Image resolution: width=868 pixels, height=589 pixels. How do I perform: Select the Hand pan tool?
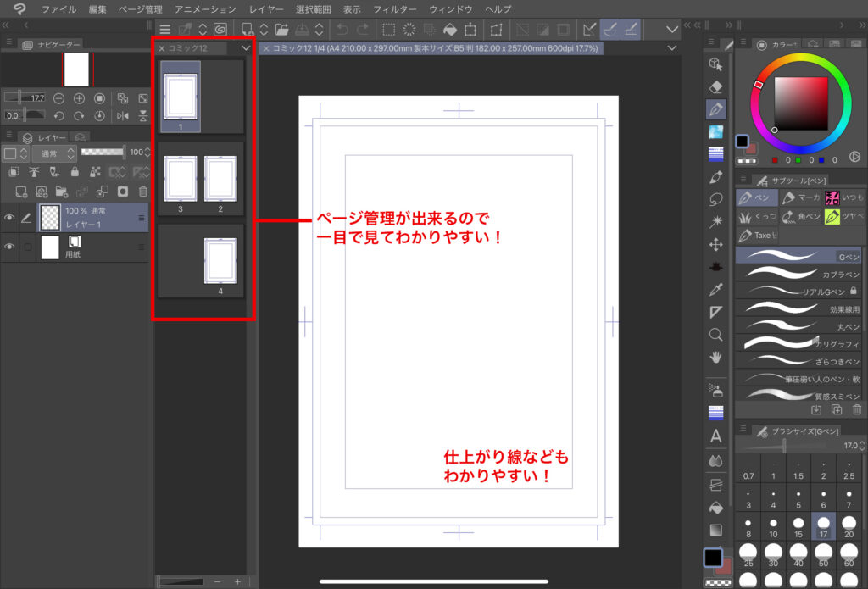715,357
